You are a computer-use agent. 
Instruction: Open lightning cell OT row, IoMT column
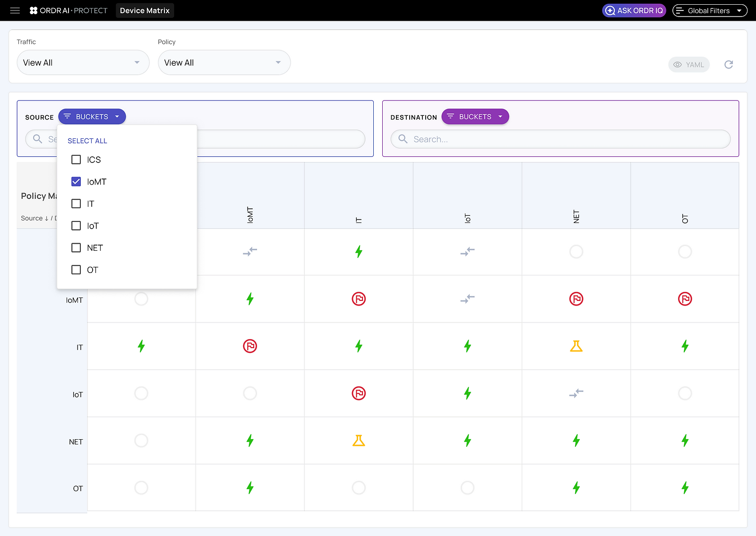[x=250, y=487]
